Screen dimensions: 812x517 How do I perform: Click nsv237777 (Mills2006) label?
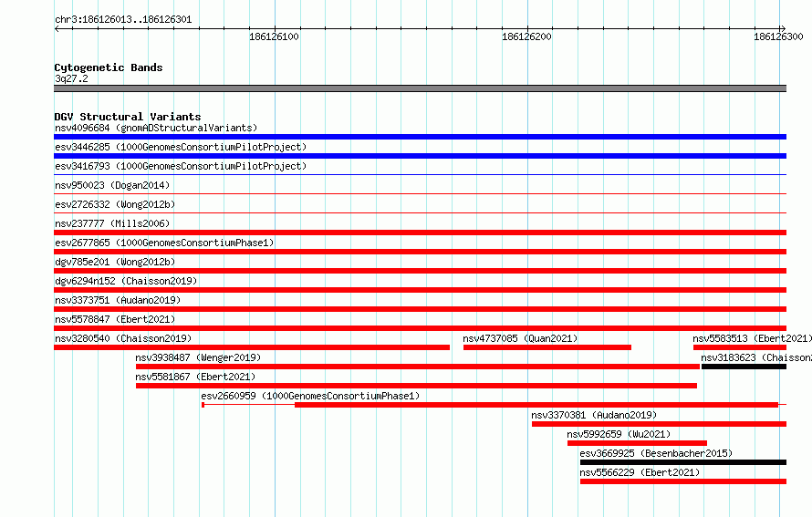pyautogui.click(x=112, y=223)
